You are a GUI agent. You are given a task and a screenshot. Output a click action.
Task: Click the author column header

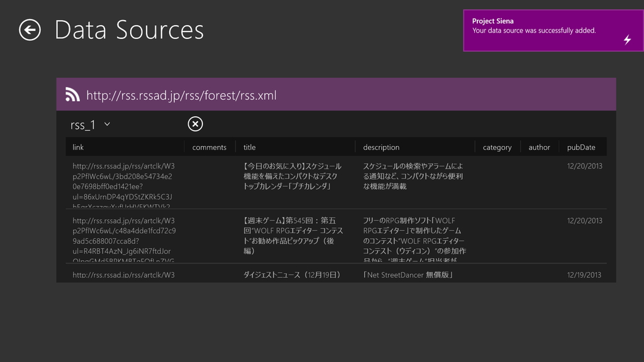tap(539, 146)
